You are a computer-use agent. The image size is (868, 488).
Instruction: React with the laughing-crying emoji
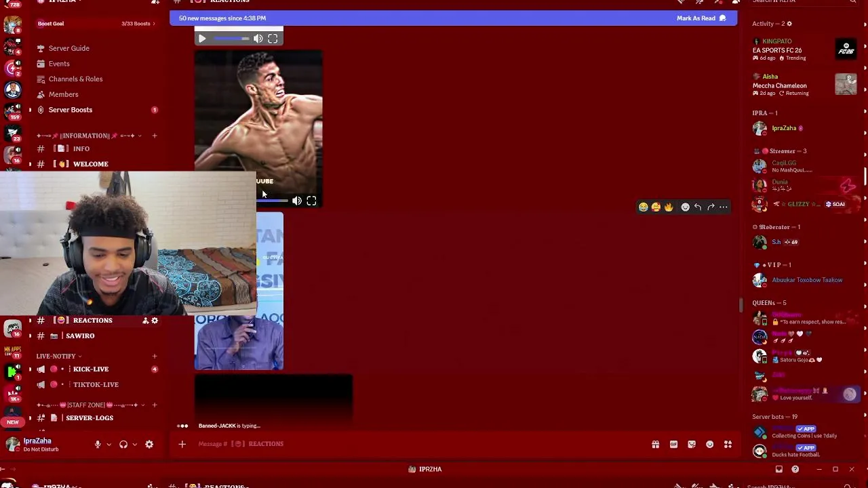[643, 207]
